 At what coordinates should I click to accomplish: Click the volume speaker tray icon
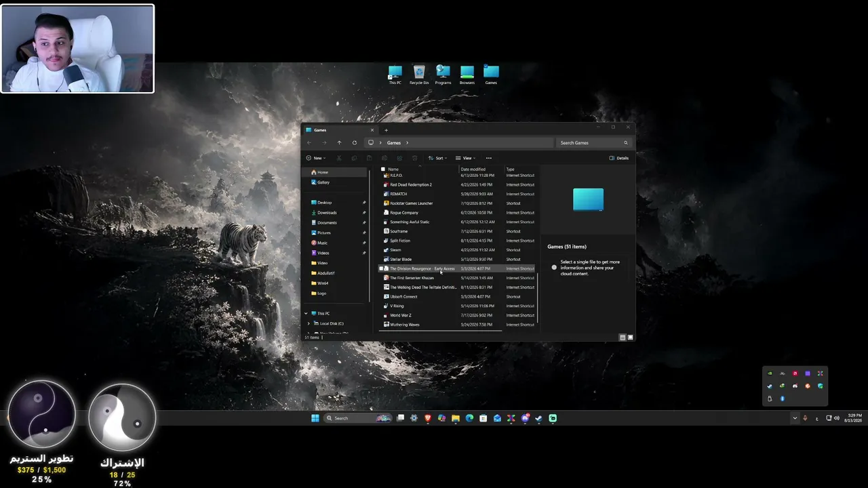(837, 418)
